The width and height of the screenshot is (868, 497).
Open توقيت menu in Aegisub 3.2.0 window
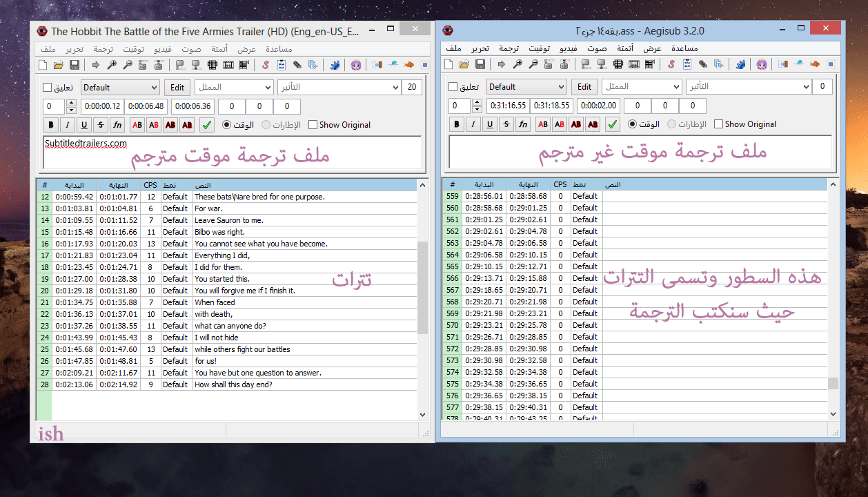539,48
